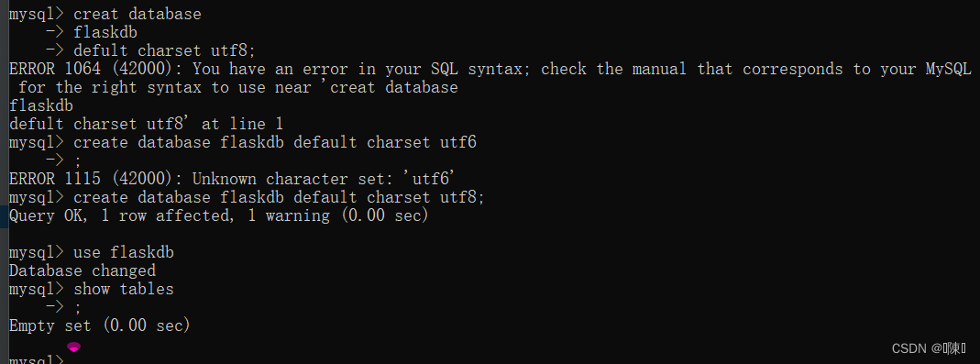Click the CSDN watermark text

tap(929, 348)
